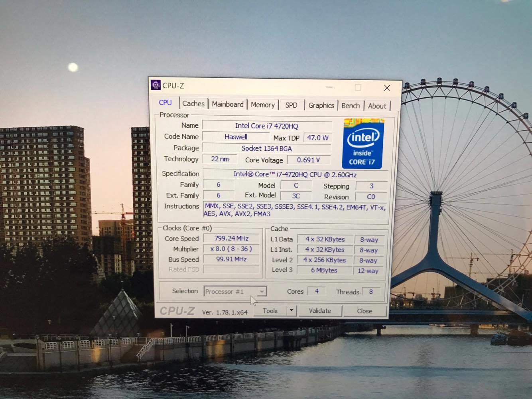Switch to the Bench tab
This screenshot has width=532, height=399.
click(351, 105)
